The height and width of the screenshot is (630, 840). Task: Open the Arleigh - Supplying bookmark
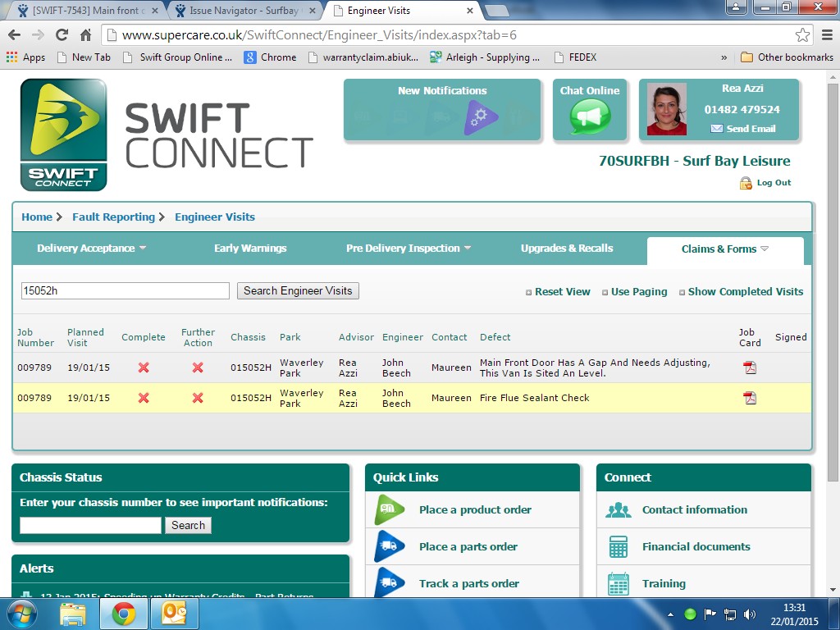486,57
